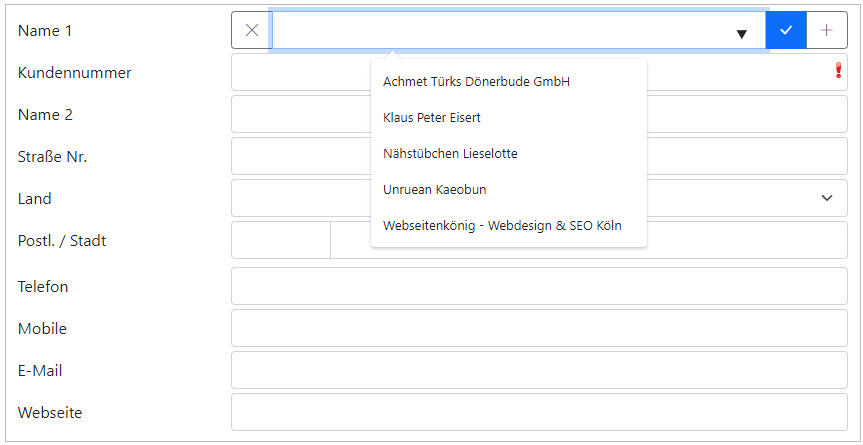Choose Webseitenkönig - Webdesign & SEO Köln
The height and width of the screenshot is (445, 863).
(x=502, y=226)
